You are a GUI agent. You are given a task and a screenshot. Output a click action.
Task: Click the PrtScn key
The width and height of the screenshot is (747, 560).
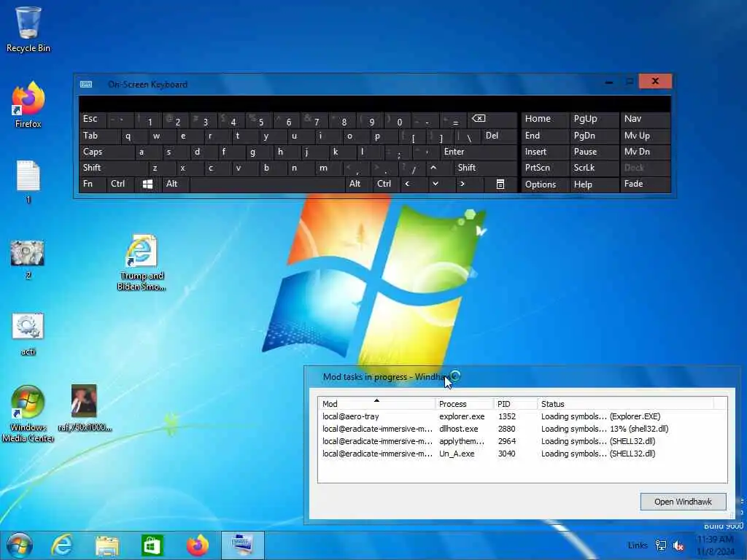545,168
